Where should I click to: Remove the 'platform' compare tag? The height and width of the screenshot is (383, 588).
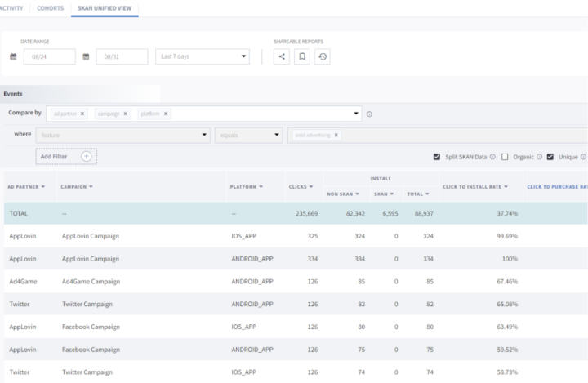(x=166, y=114)
